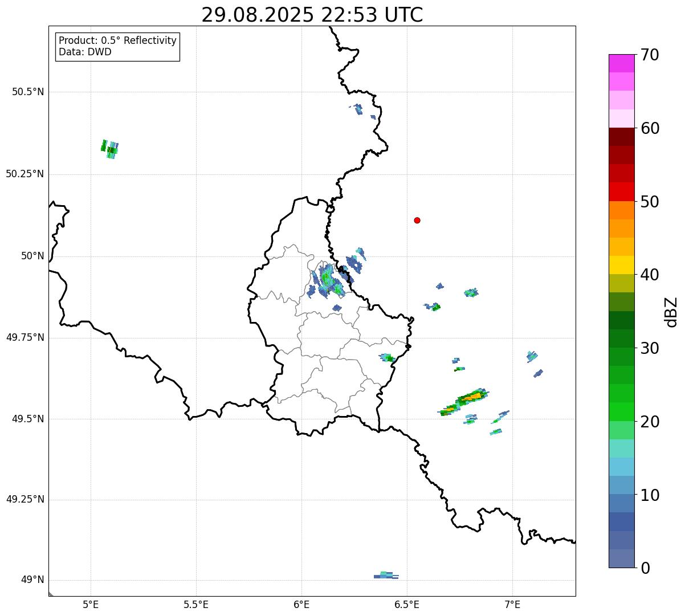Click the small echo near 7.1°E 49.7°N
The image size is (685, 616).
coord(532,357)
